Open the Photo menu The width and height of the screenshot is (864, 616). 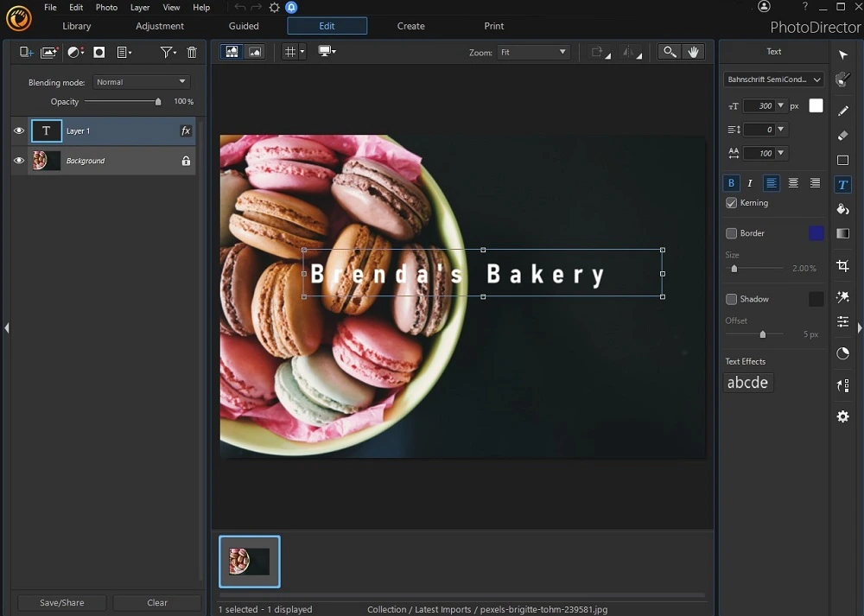106,7
